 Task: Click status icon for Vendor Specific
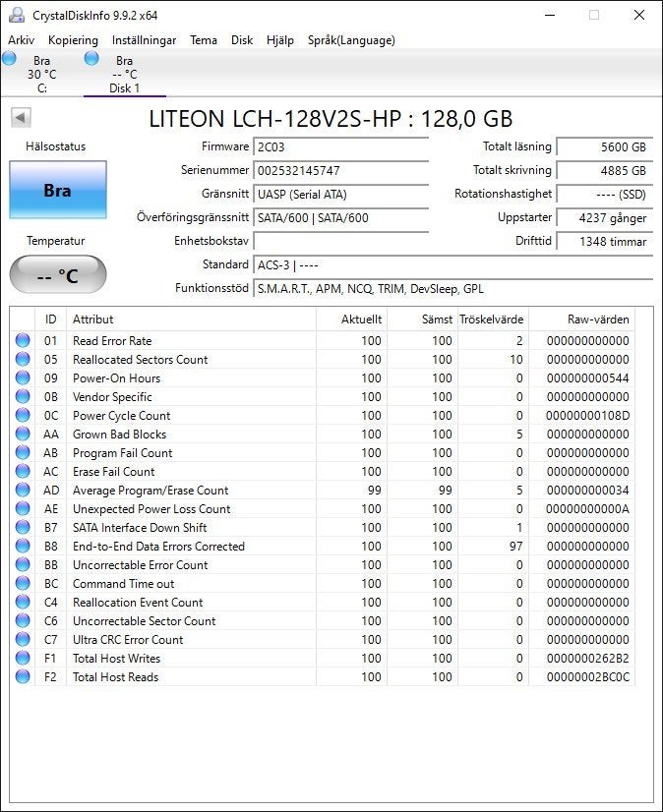pos(23,396)
